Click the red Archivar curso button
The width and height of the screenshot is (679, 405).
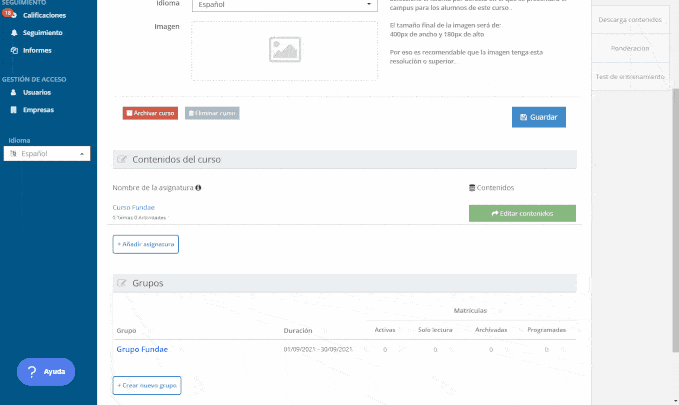click(x=150, y=114)
